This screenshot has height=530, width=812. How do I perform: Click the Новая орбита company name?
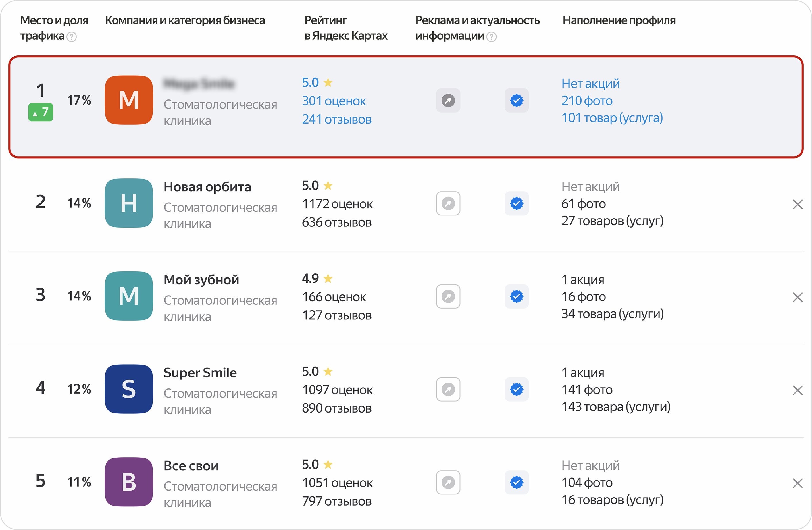pyautogui.click(x=207, y=187)
